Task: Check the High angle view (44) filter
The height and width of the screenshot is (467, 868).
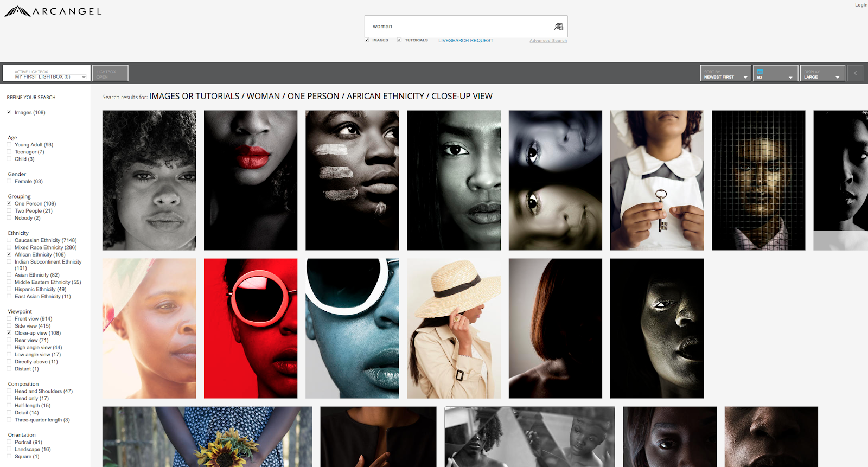Action: click(x=9, y=348)
